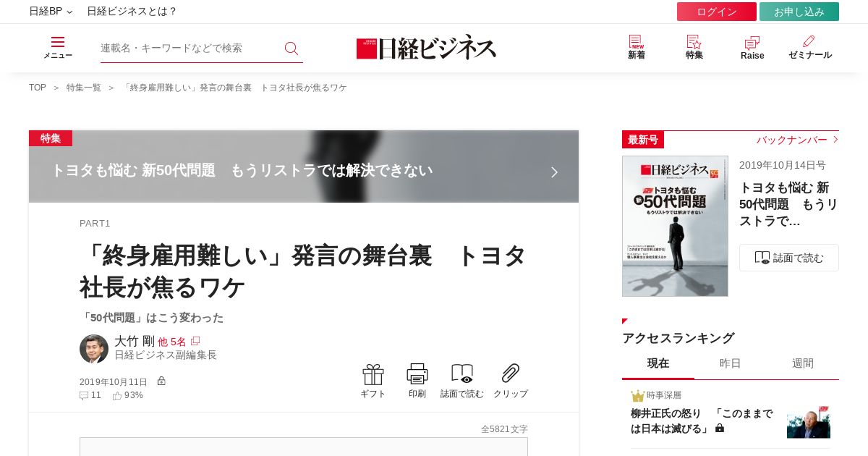This screenshot has width=868, height=456.
Task: Go to TOP breadcrumb link
Action: pos(38,88)
